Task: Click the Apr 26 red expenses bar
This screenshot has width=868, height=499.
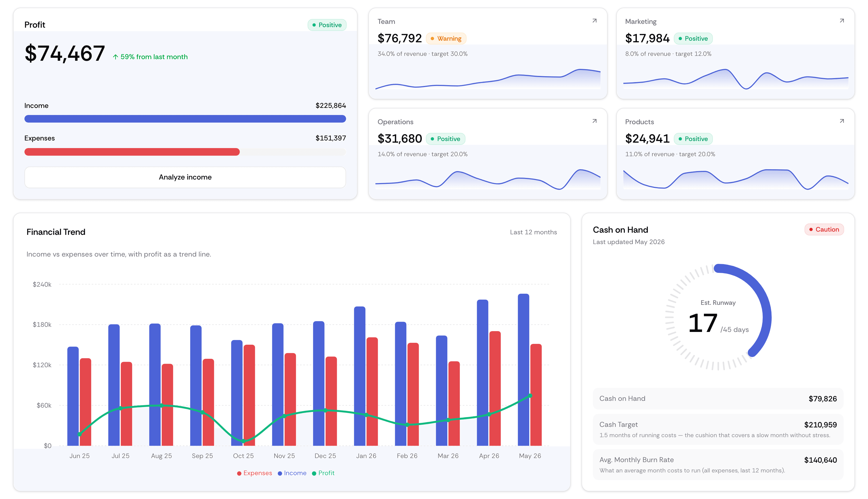Action: pos(495,388)
